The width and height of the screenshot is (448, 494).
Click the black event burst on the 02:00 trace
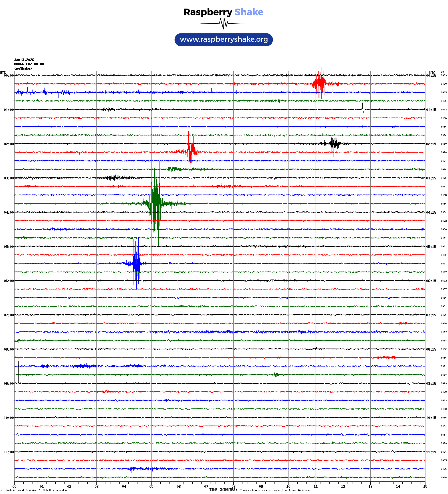pyautogui.click(x=333, y=144)
